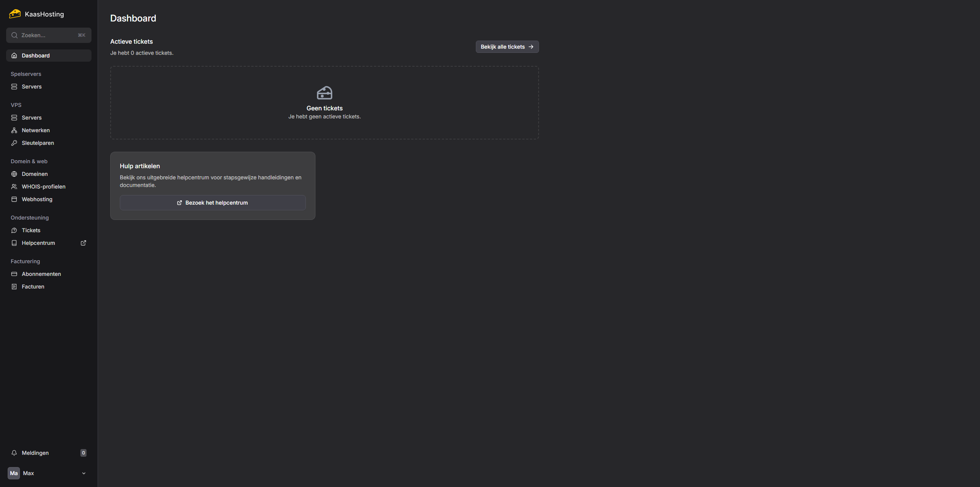Select Webhosting in the sidebar
Screen dimensions: 980x487
[37, 199]
